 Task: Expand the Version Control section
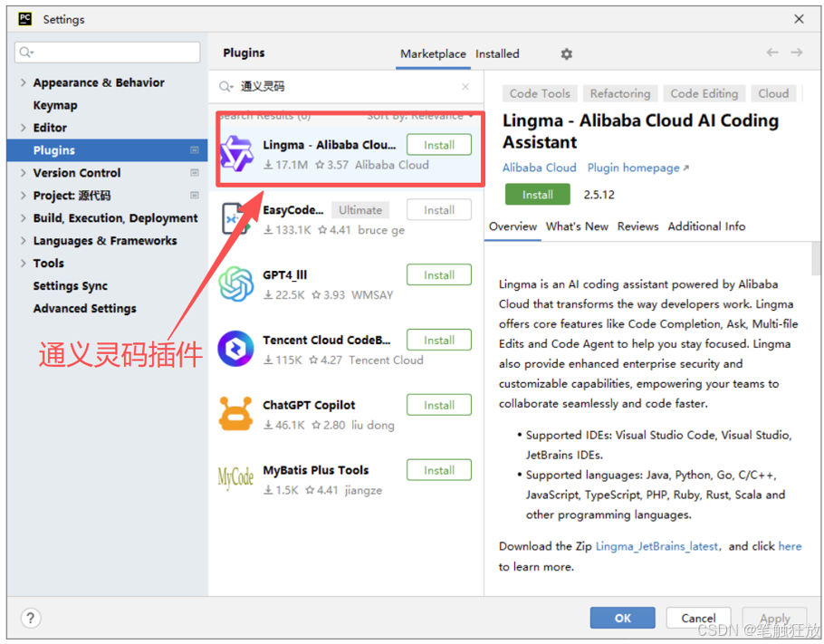(24, 172)
